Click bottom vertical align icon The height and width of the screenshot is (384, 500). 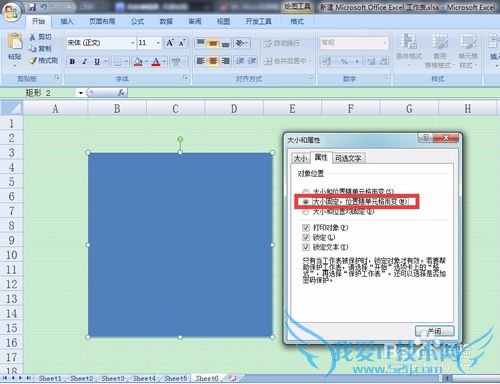point(225,43)
